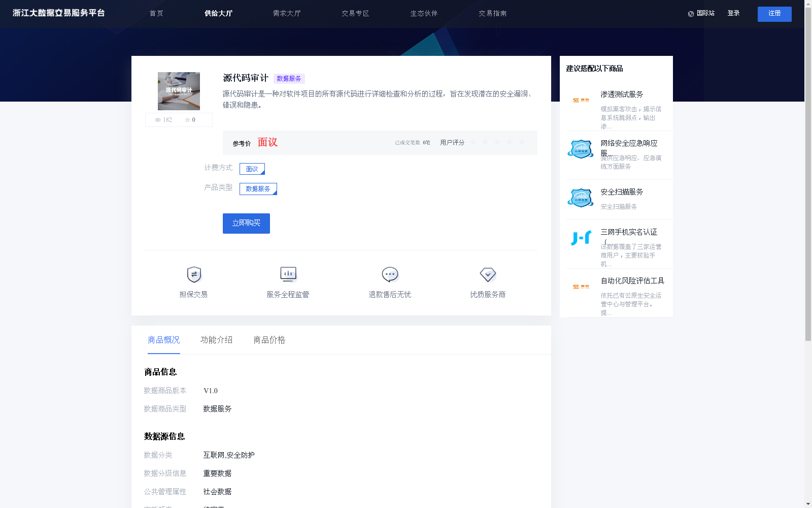Go to 首页 in the top navigation

click(x=156, y=13)
